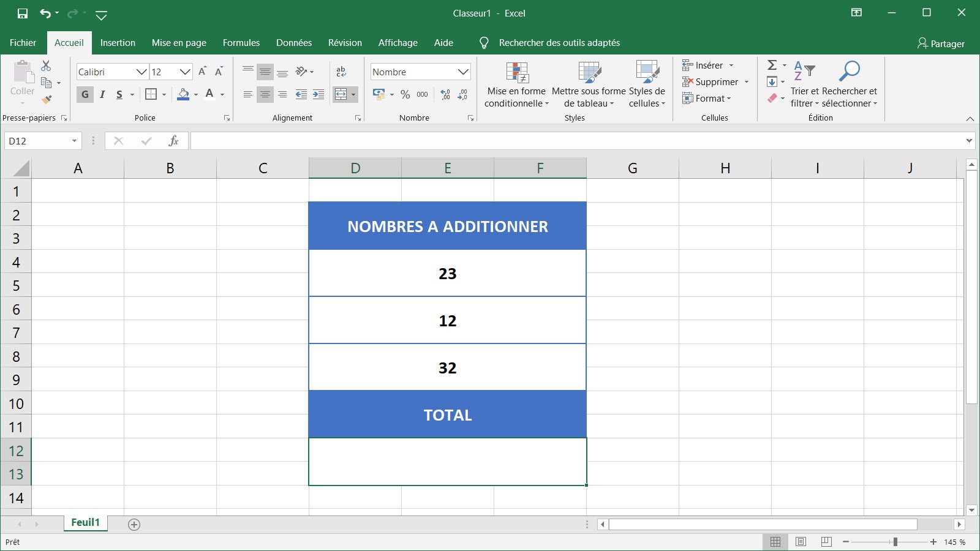
Task: Switch to the Formules ribbon tab
Action: (x=241, y=42)
